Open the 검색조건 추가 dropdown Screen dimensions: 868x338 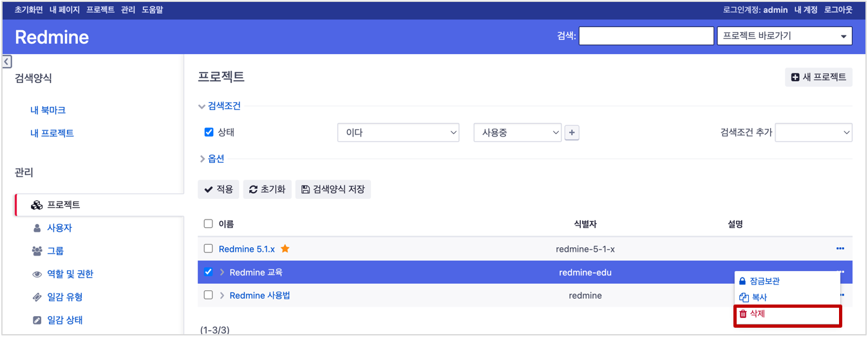(814, 133)
